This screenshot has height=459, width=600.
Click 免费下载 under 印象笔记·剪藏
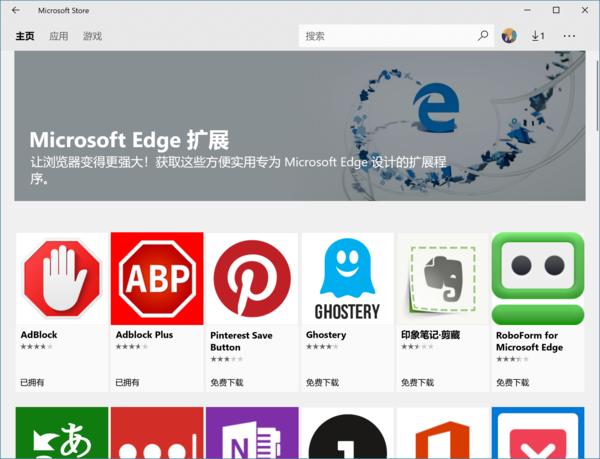tap(417, 382)
